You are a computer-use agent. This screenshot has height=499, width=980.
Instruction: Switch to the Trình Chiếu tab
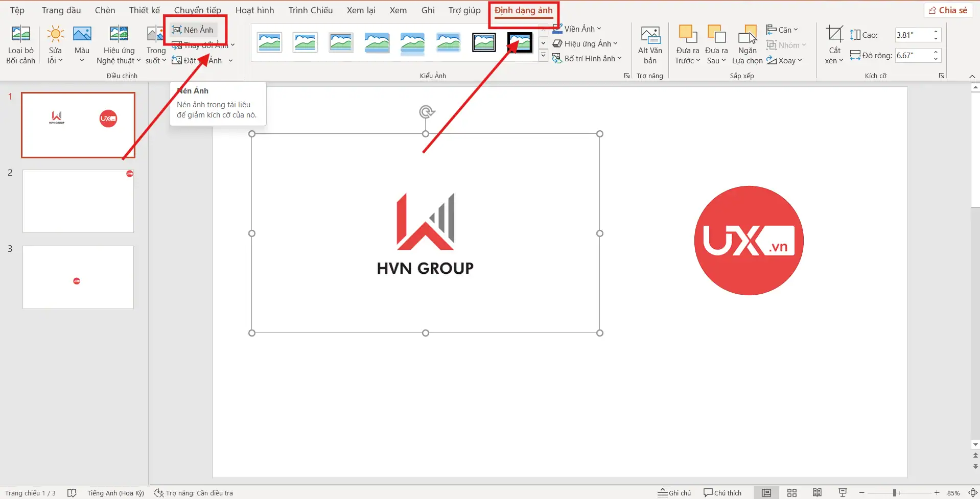(x=310, y=10)
